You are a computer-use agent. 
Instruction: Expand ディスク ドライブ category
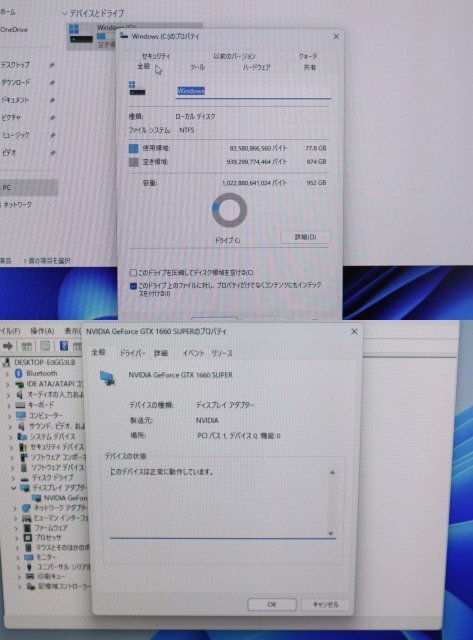click(x=13, y=478)
